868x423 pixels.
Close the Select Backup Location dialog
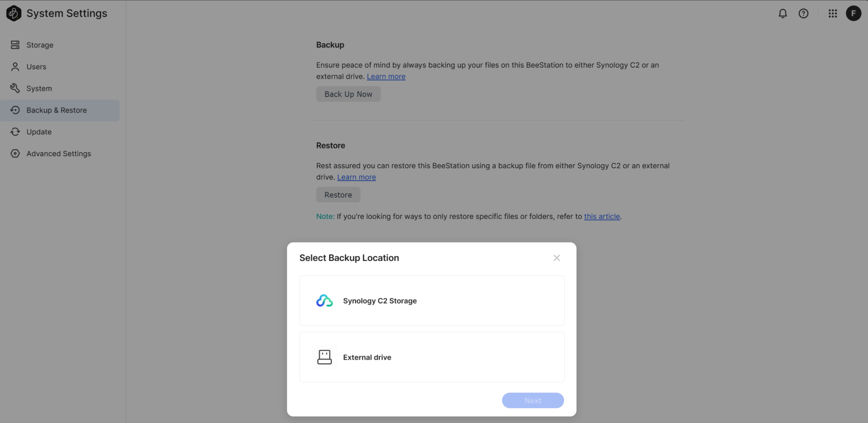click(x=557, y=258)
